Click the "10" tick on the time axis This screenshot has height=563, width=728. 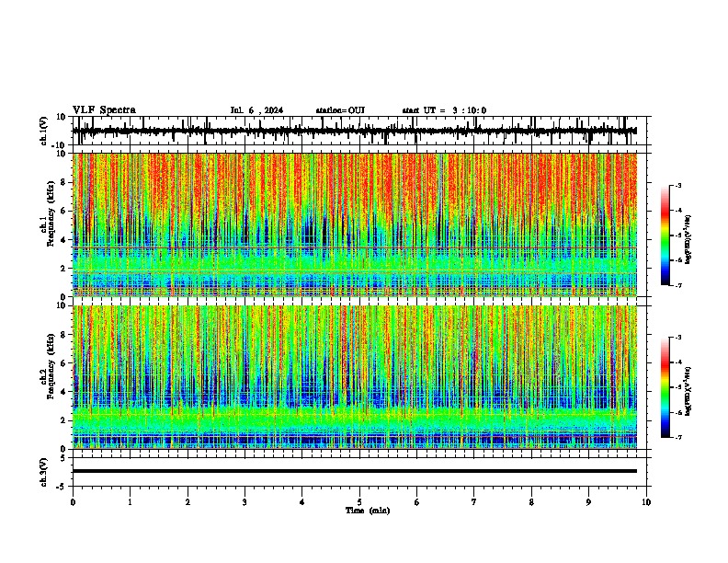pyautogui.click(x=646, y=502)
